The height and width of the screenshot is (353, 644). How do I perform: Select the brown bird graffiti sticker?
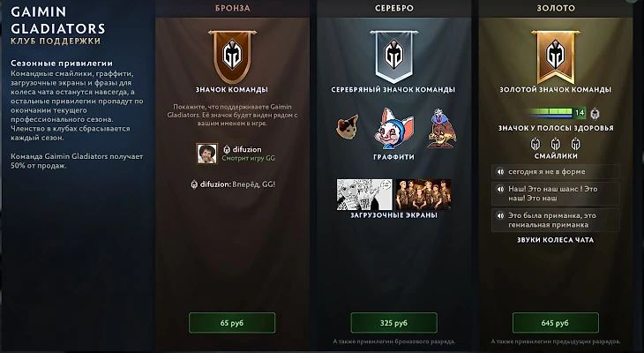point(442,128)
